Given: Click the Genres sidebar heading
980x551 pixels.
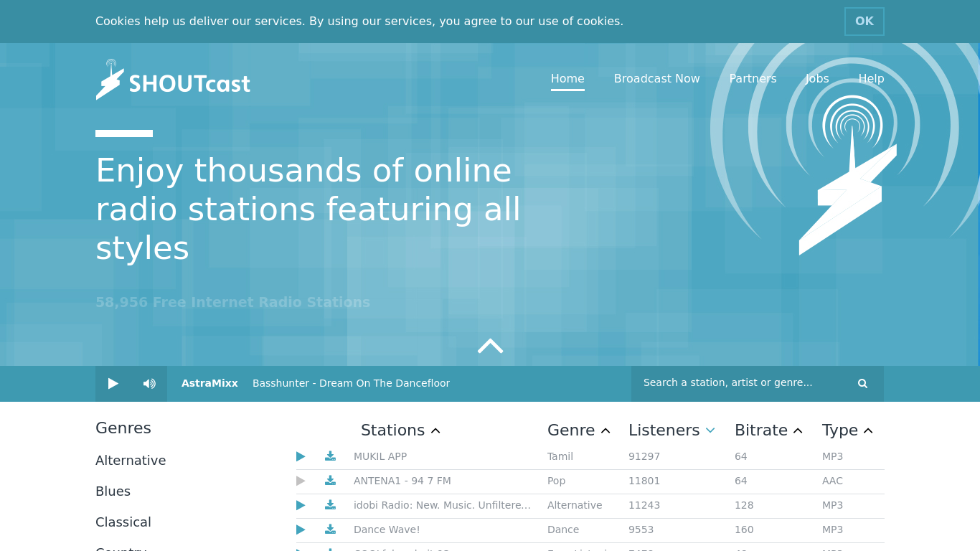Looking at the screenshot, I should [123, 428].
